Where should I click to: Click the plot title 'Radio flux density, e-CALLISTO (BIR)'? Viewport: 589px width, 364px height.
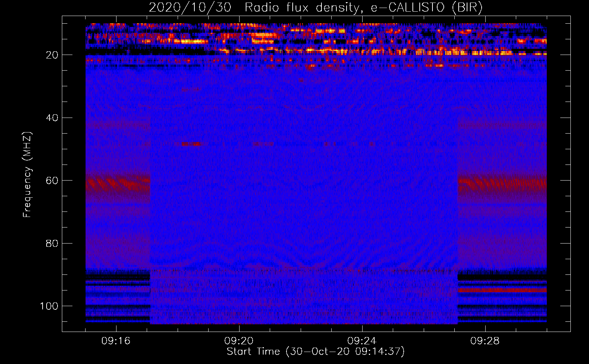(x=364, y=8)
